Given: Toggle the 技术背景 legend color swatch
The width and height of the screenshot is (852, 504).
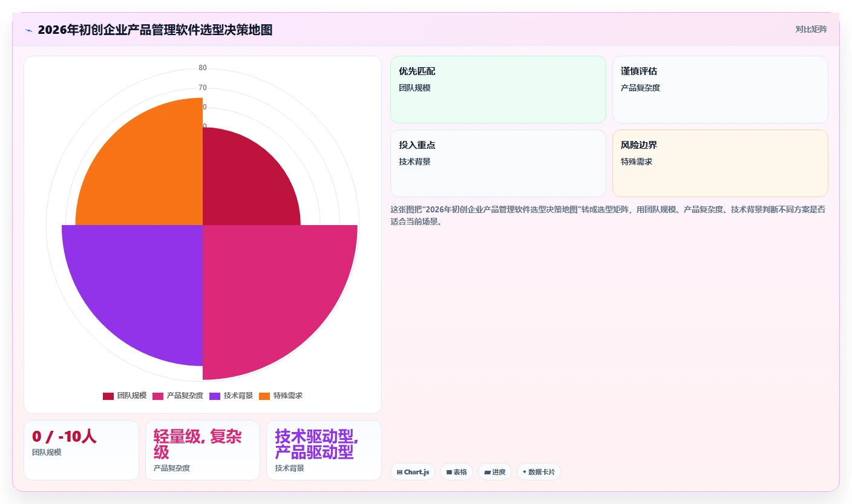Looking at the screenshot, I should coord(215,396).
